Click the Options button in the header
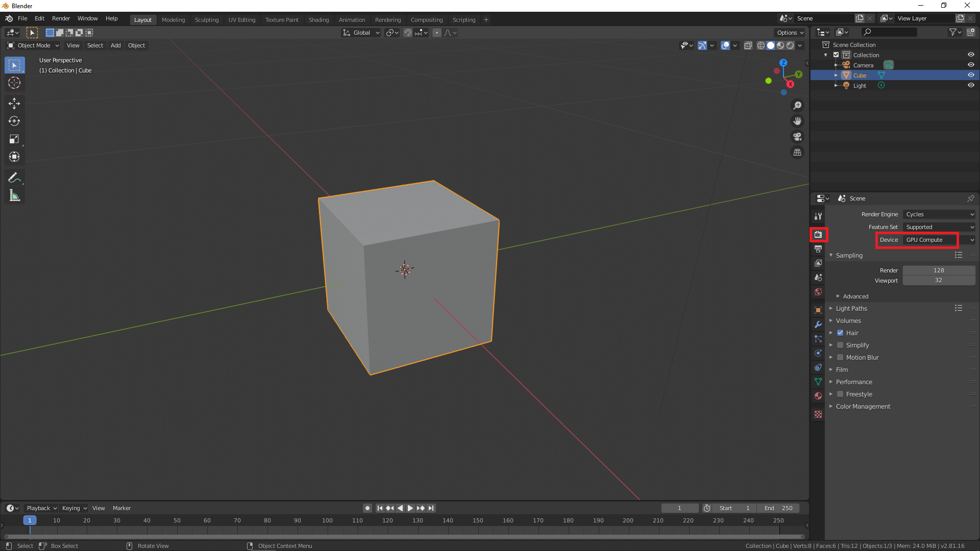The image size is (980, 551). coord(789,32)
